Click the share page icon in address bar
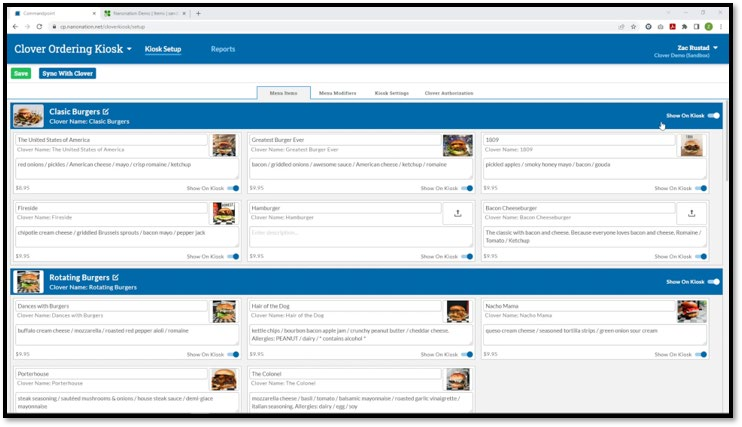Screen dimensions: 742x427 [621, 27]
